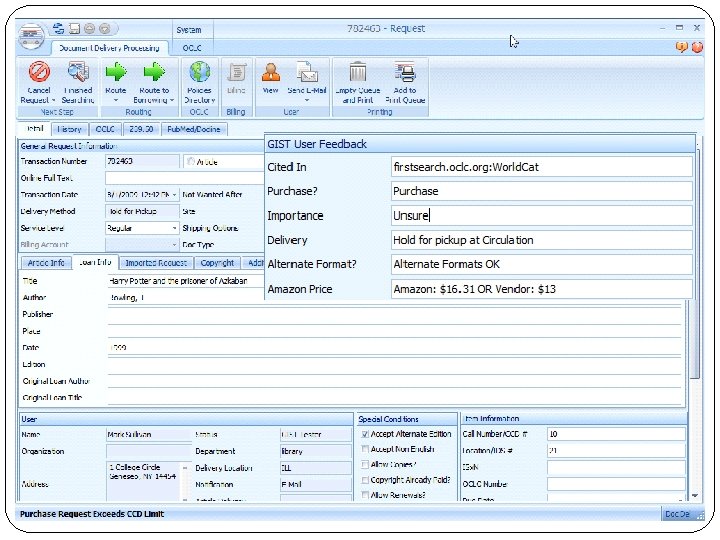Click the Send E-Mail icon
Viewport: 720px width, 540px height.
(x=307, y=72)
